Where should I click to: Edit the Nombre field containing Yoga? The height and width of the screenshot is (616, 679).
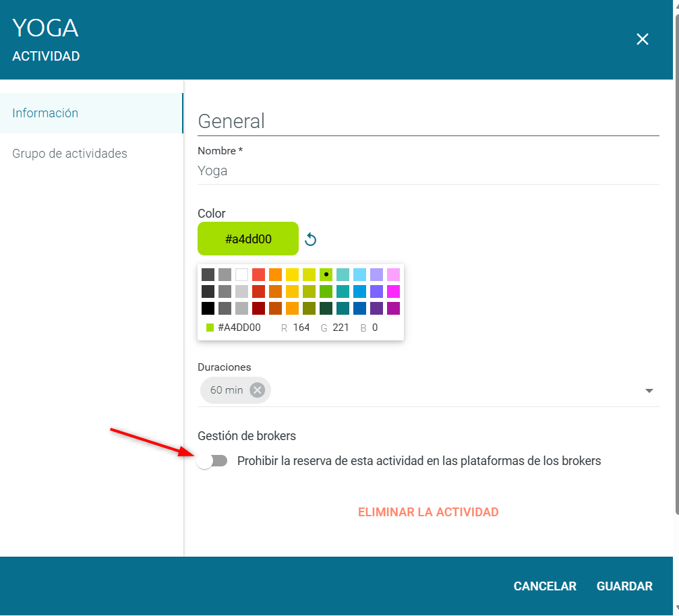click(428, 171)
